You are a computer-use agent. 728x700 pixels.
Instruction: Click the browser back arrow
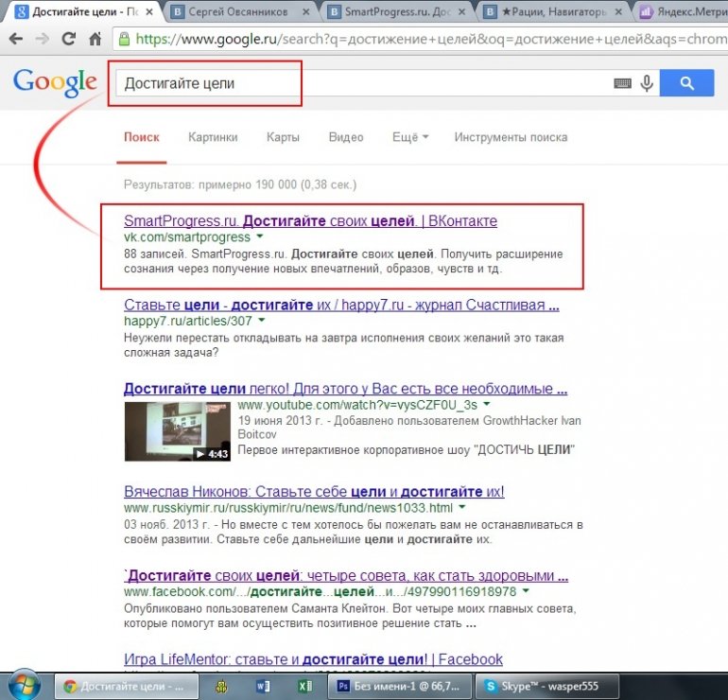tap(17, 40)
